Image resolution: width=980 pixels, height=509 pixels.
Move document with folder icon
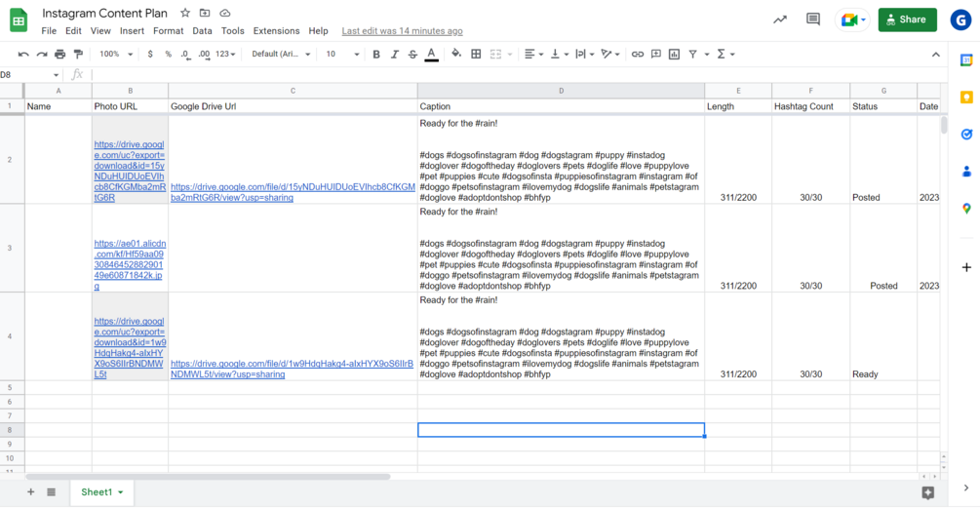(205, 13)
